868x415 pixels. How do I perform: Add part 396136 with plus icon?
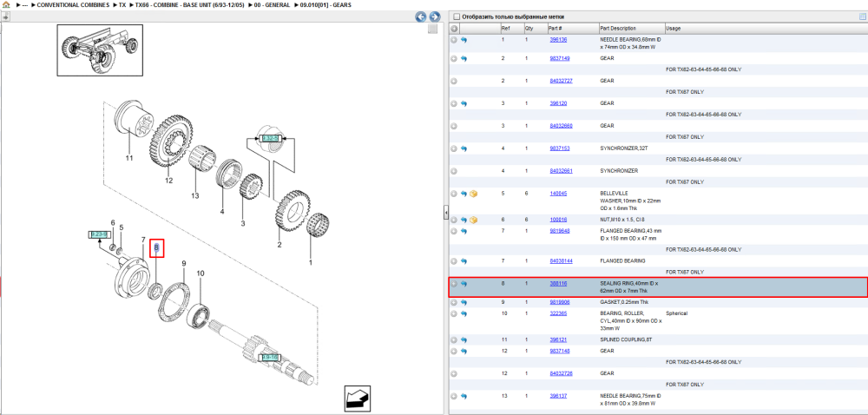click(454, 41)
